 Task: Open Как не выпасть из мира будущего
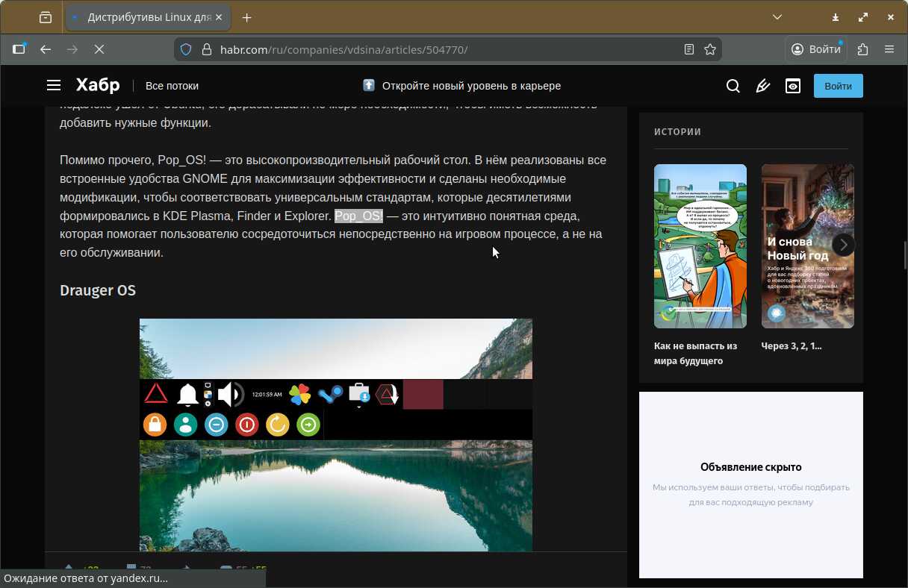pos(695,354)
